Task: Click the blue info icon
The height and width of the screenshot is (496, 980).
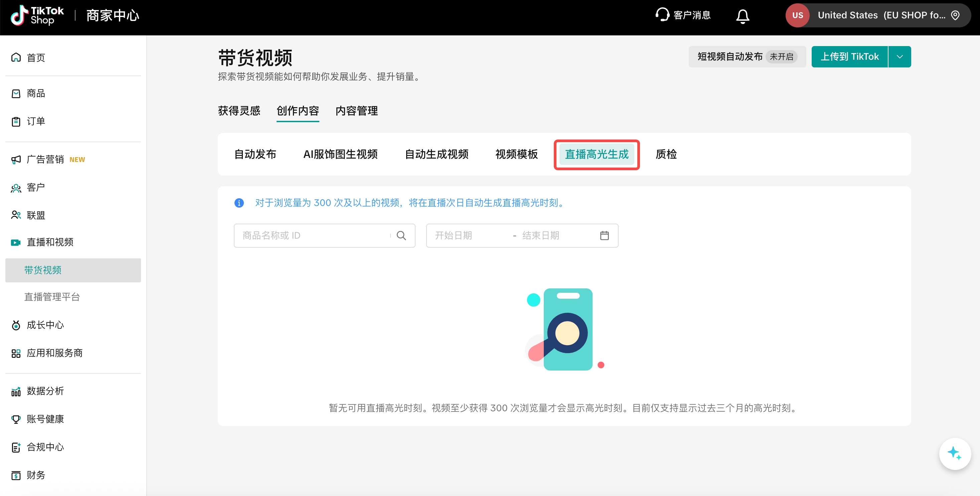Action: pos(239,203)
